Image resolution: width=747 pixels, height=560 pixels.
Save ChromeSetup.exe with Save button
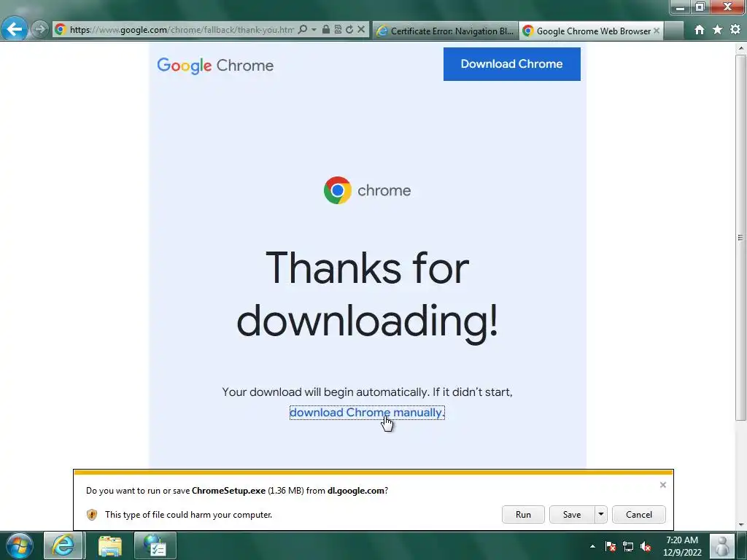point(572,514)
